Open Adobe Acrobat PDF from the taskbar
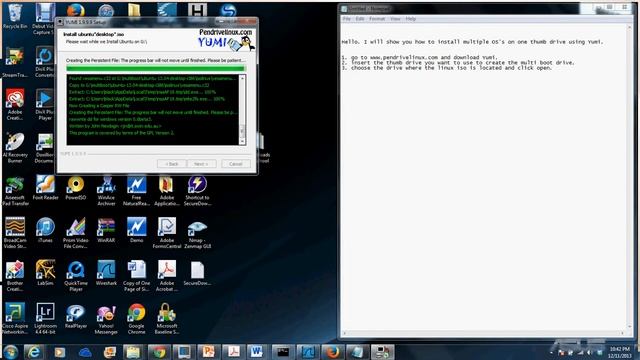This screenshot has height=360, width=640. (233, 352)
